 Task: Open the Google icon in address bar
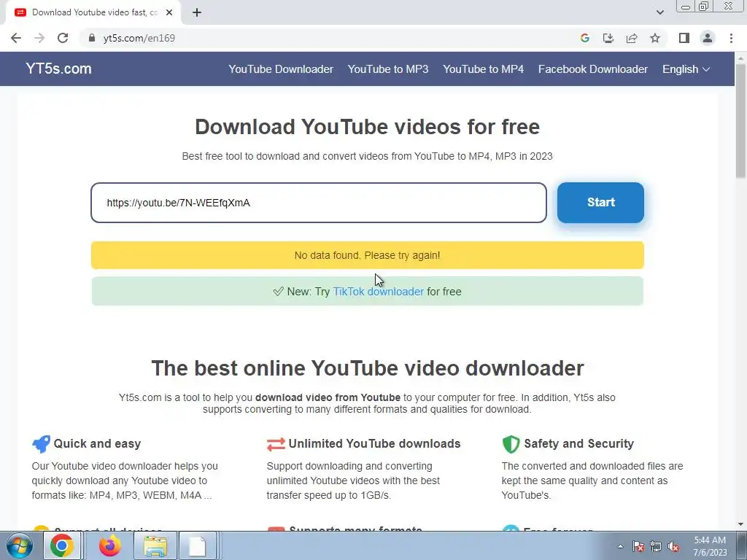click(x=585, y=38)
